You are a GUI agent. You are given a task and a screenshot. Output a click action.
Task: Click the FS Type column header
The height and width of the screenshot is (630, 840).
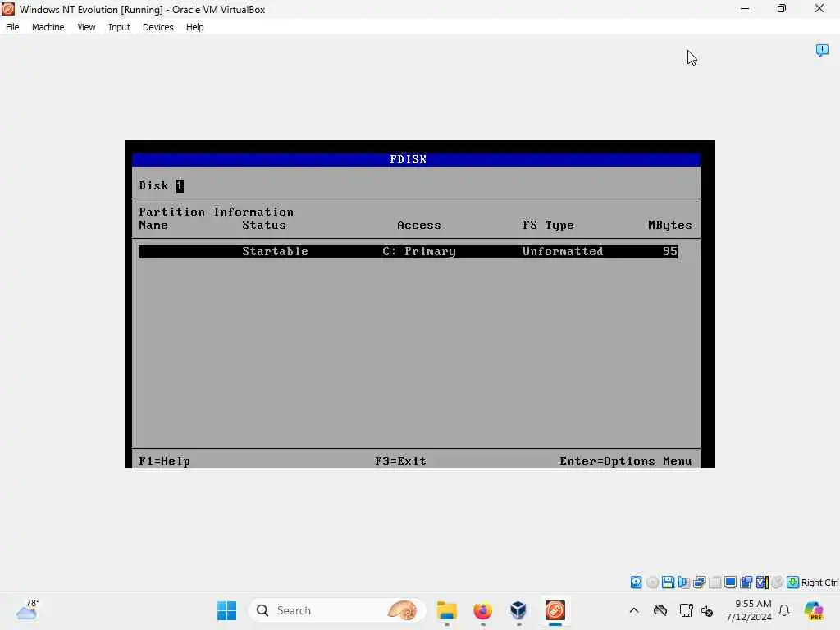click(x=548, y=225)
